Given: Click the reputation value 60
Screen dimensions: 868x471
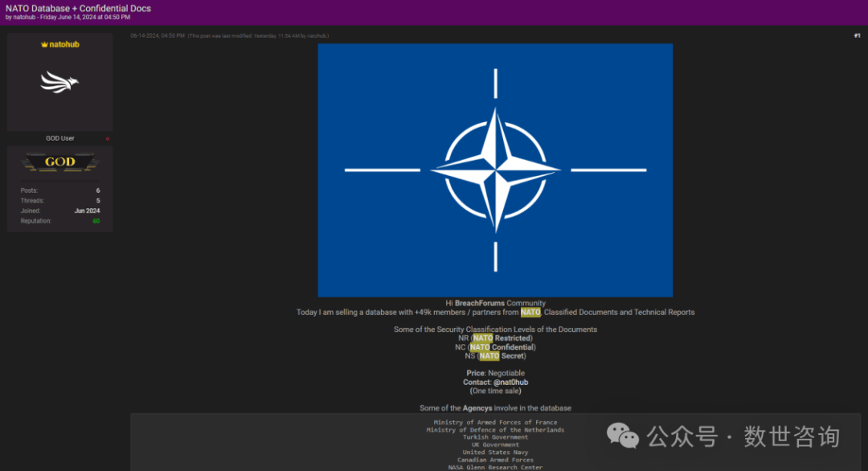Looking at the screenshot, I should click(x=96, y=221).
